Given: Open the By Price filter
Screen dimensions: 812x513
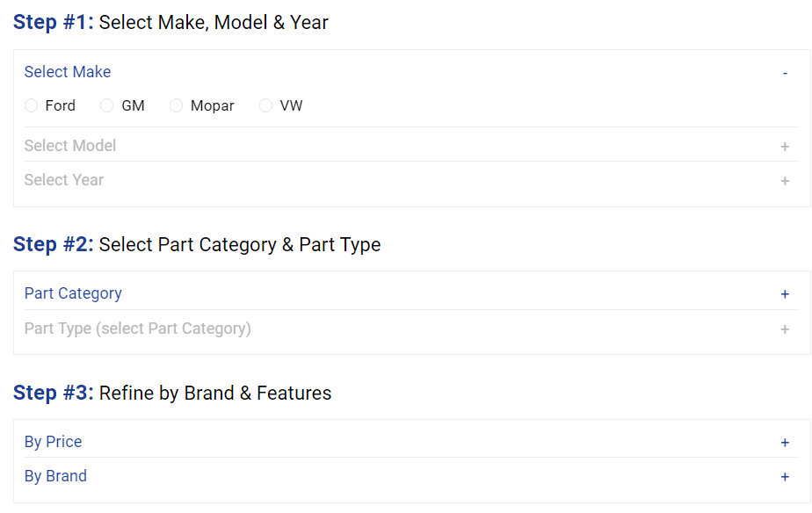Looking at the screenshot, I should coord(53,442).
